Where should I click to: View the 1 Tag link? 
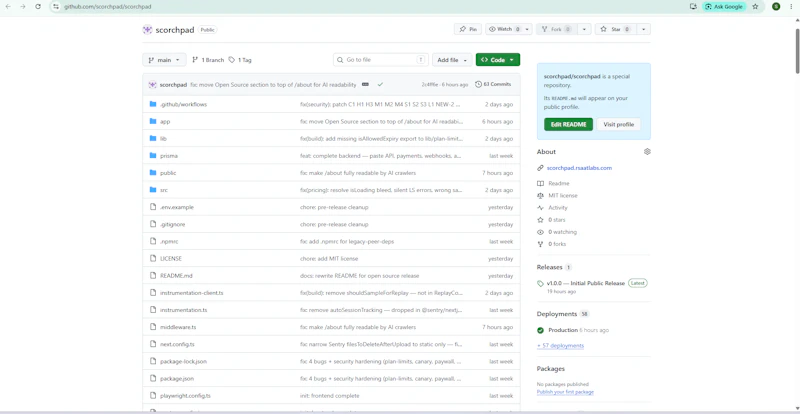point(240,60)
